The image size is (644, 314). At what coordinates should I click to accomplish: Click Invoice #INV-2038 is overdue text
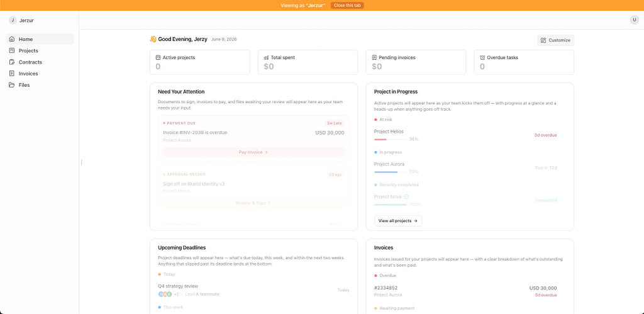coord(195,132)
